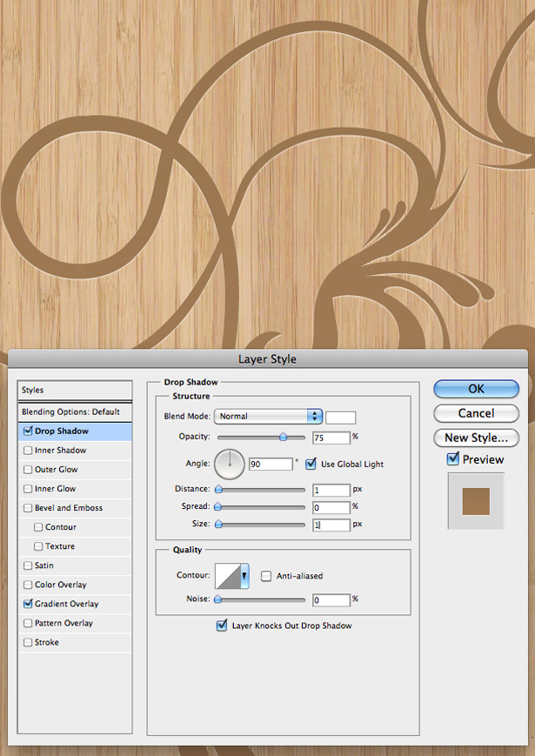Screen dimensions: 535x756
Task: Click the Angle value field
Action: pos(271,465)
